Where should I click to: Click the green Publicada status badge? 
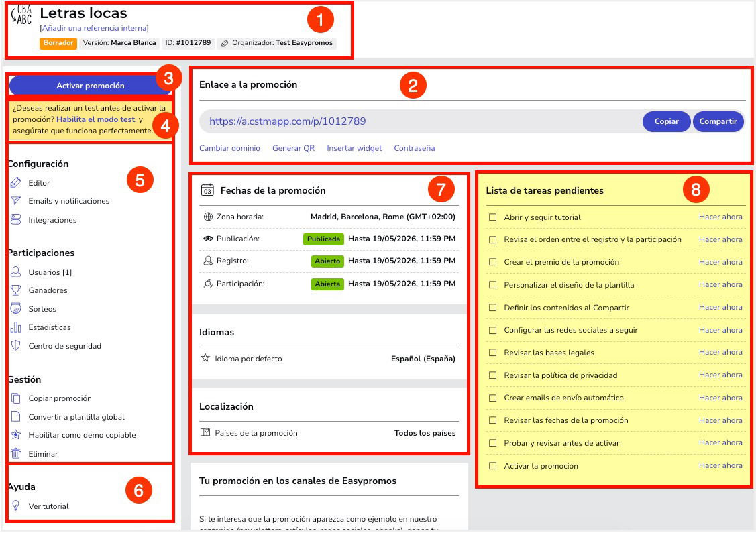323,239
